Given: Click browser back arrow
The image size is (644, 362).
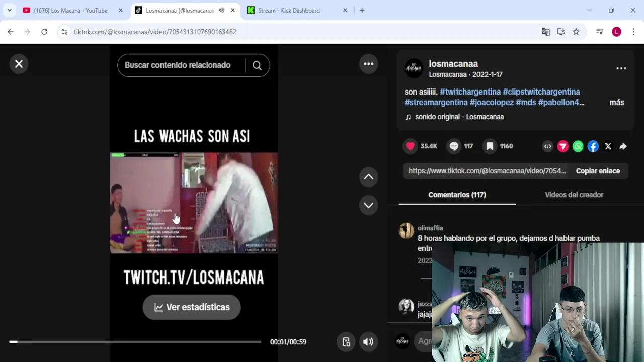Looking at the screenshot, I should (11, 32).
